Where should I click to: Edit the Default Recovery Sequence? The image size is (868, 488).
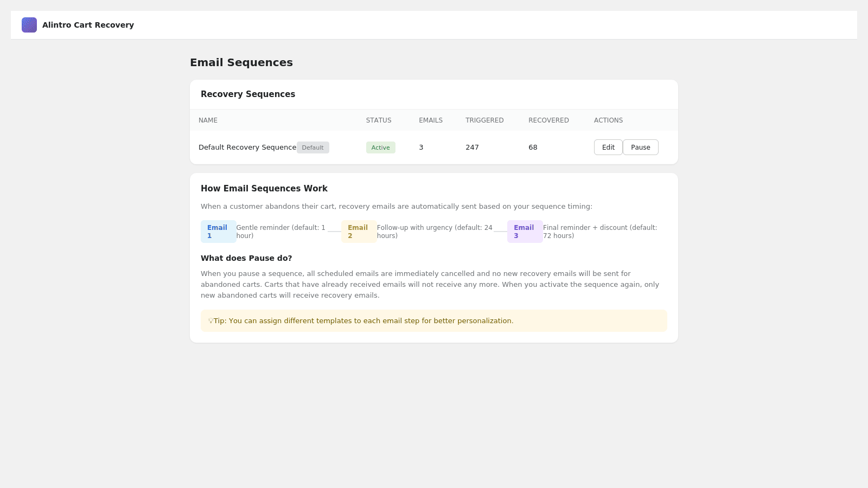point(608,147)
